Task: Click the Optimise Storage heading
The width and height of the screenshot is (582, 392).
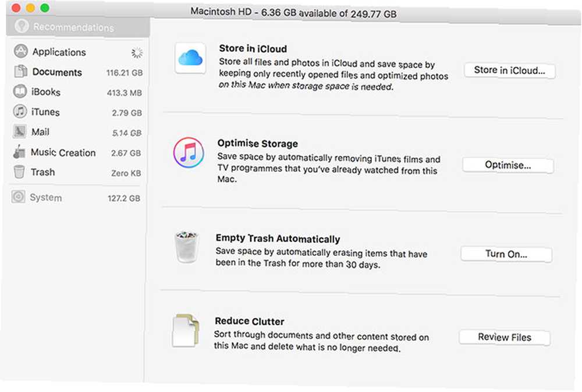Action: click(x=258, y=143)
